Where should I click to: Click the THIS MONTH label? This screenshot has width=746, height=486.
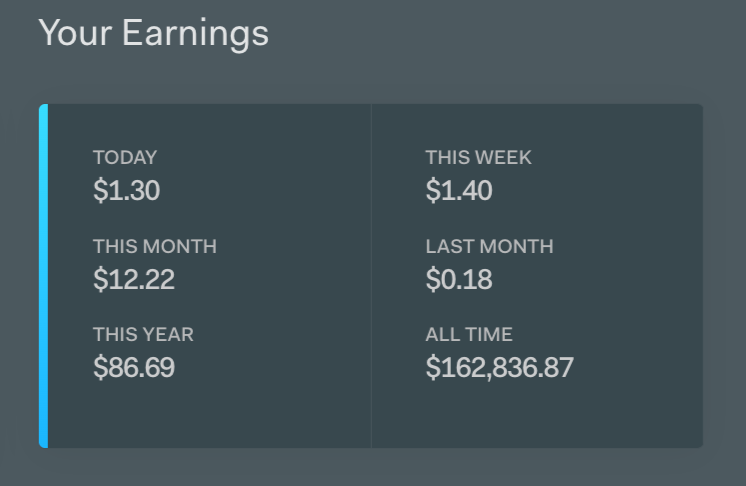154,246
